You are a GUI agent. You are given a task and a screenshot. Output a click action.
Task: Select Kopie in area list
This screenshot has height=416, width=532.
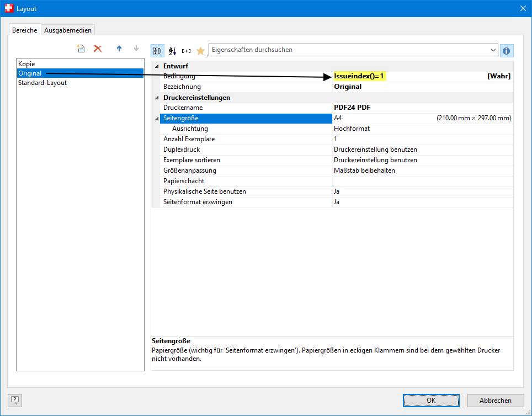tap(80, 64)
